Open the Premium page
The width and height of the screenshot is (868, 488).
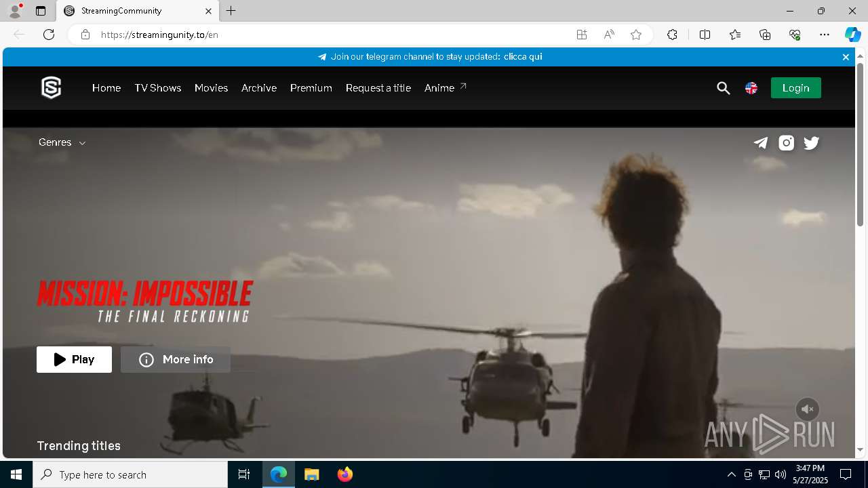point(311,88)
